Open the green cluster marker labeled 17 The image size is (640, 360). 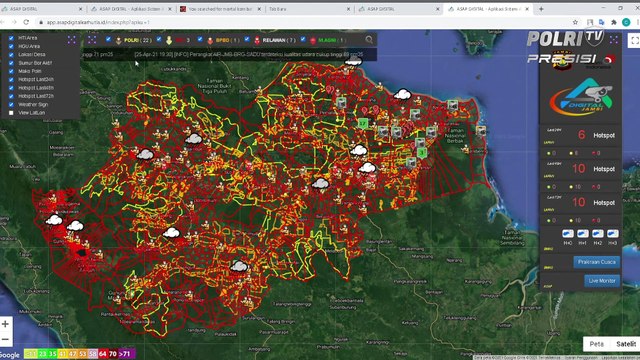click(363, 123)
